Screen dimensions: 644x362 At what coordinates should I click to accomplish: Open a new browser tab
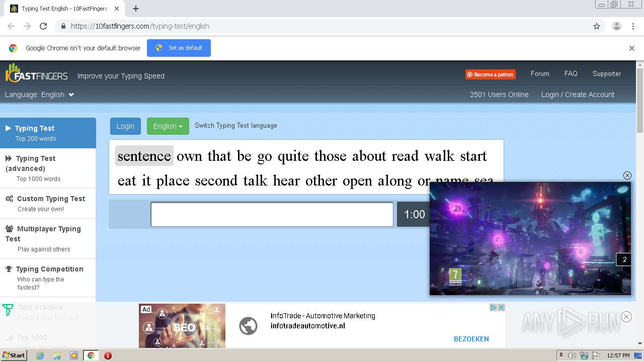tap(136, 9)
